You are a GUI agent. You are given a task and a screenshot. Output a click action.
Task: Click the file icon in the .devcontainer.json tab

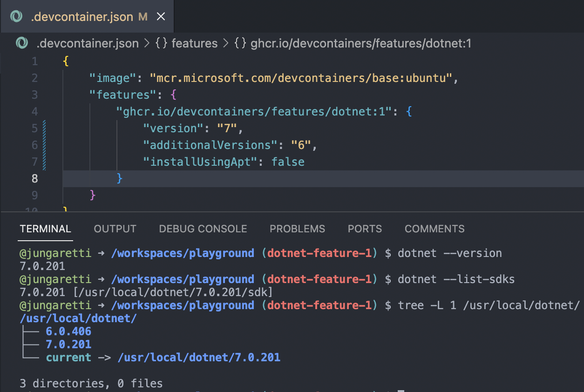[17, 17]
